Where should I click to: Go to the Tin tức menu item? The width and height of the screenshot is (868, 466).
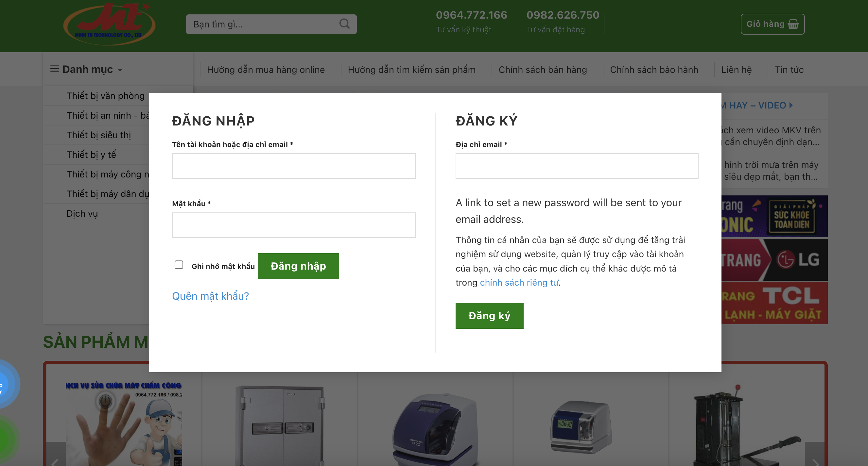789,70
